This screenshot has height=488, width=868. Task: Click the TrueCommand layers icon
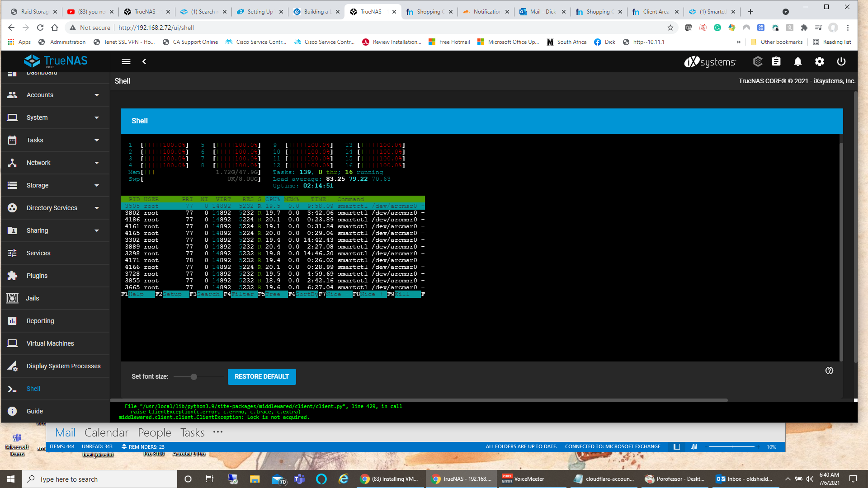[x=758, y=61]
